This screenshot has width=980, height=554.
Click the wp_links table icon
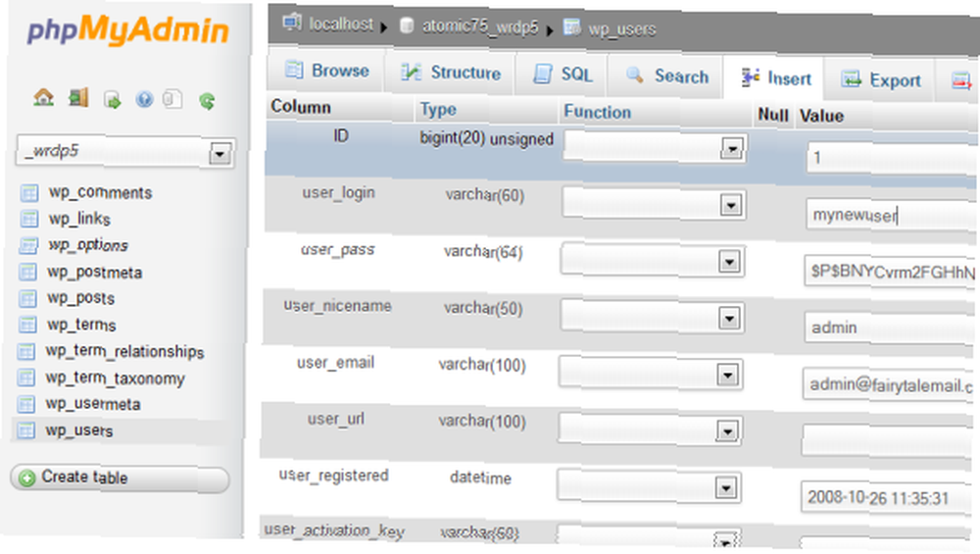click(28, 219)
